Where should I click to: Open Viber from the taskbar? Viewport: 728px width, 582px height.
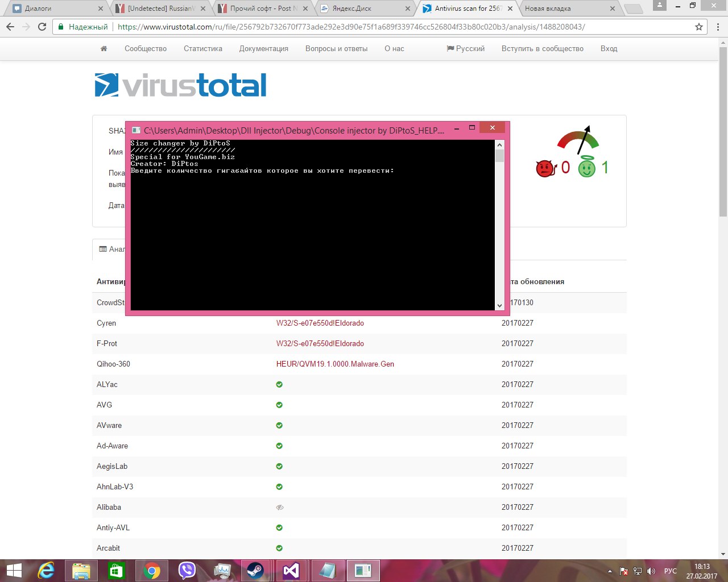pos(187,571)
